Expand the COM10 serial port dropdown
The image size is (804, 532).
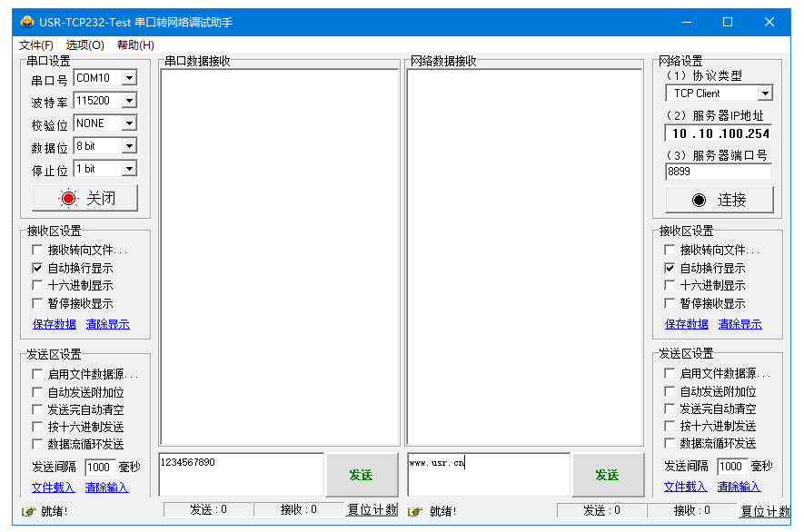pyautogui.click(x=128, y=79)
